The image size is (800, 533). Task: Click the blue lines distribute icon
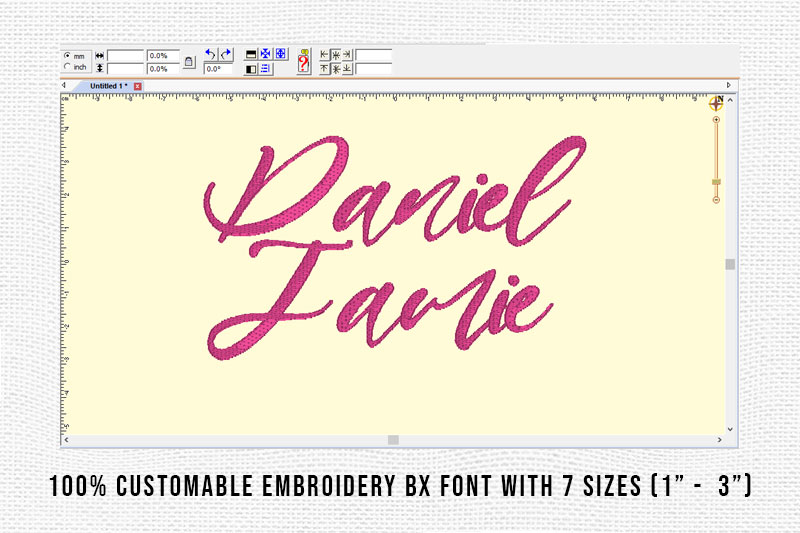(x=266, y=68)
